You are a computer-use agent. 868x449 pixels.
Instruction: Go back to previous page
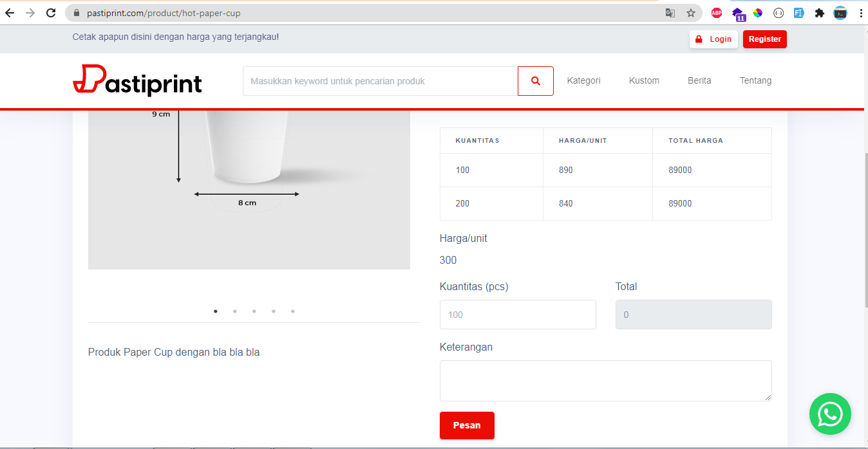(10, 13)
